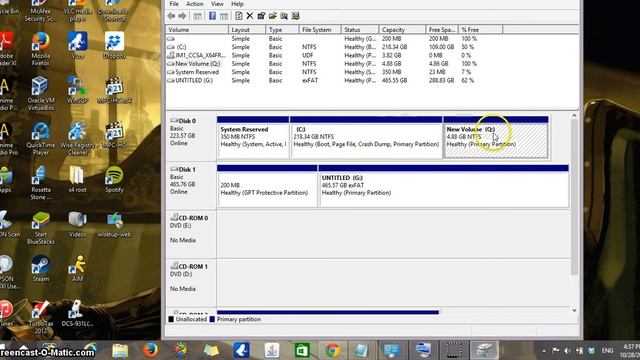This screenshot has width=640, height=360.
Task: Click the Steam desktop icon
Action: (40, 269)
